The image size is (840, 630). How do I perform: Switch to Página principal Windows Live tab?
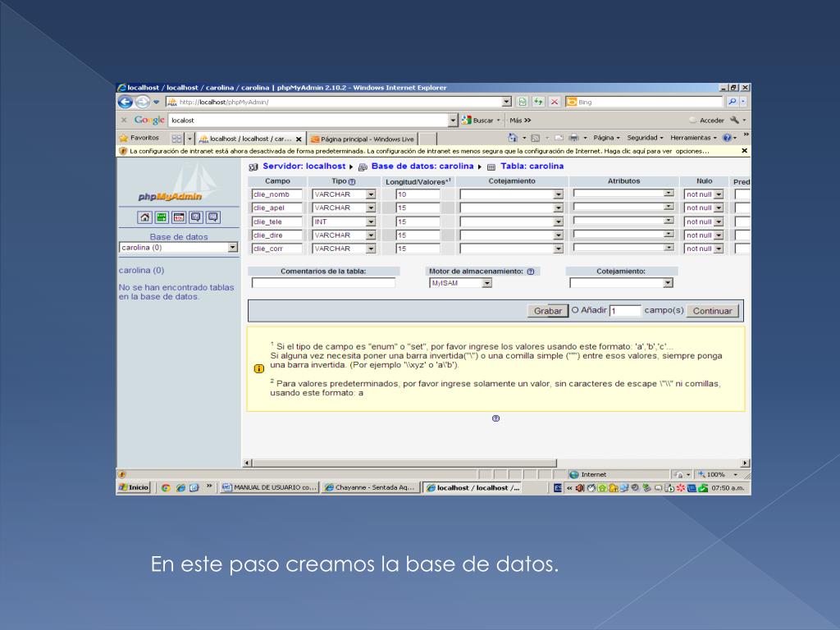pyautogui.click(x=363, y=139)
